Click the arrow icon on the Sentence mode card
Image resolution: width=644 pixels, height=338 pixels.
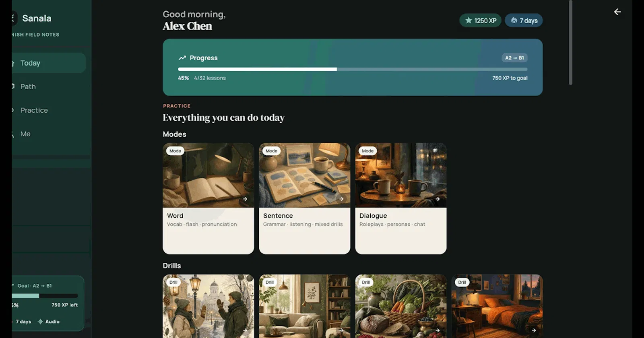pos(341,199)
